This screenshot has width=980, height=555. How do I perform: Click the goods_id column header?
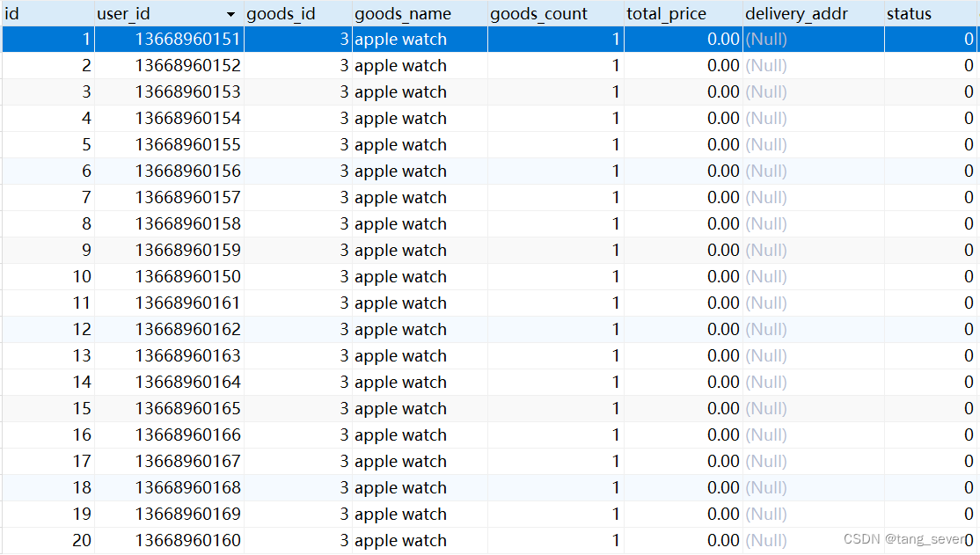(298, 14)
